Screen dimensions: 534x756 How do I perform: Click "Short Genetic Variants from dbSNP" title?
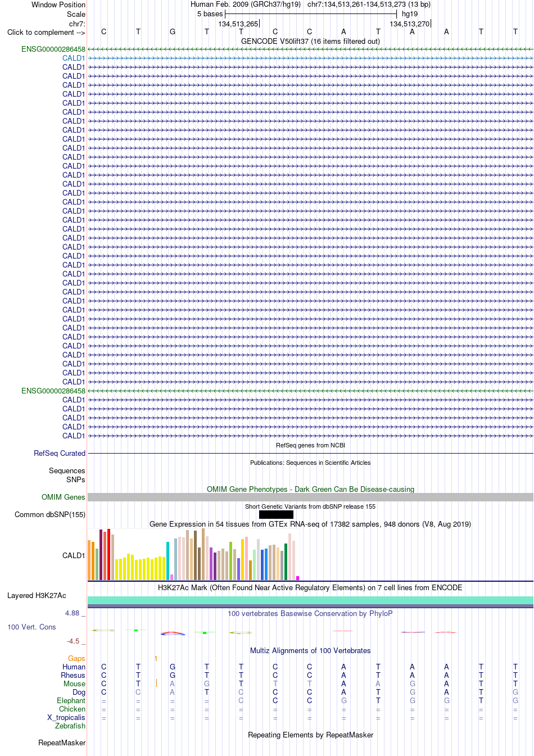[x=310, y=506]
